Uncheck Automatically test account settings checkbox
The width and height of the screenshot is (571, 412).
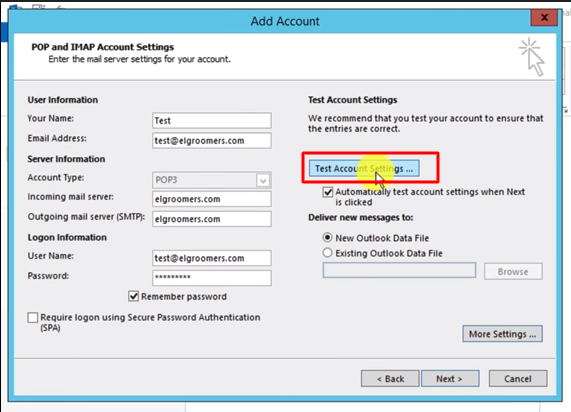tap(328, 192)
